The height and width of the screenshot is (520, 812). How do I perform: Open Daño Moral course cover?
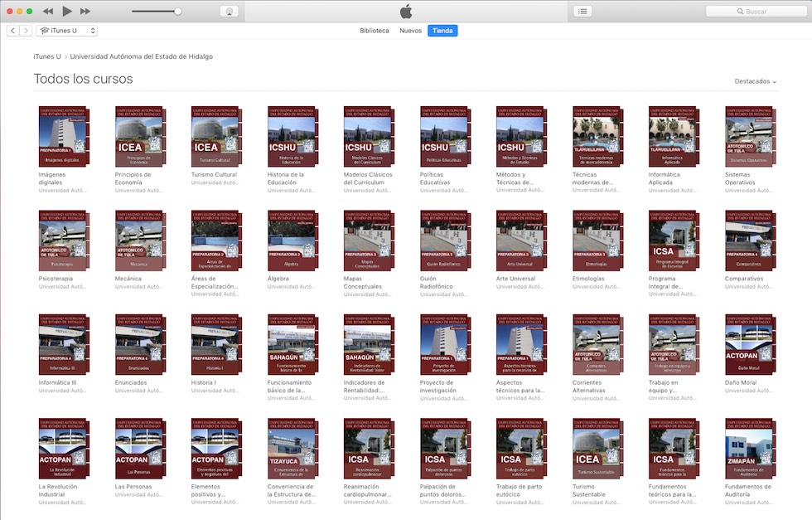pos(750,344)
